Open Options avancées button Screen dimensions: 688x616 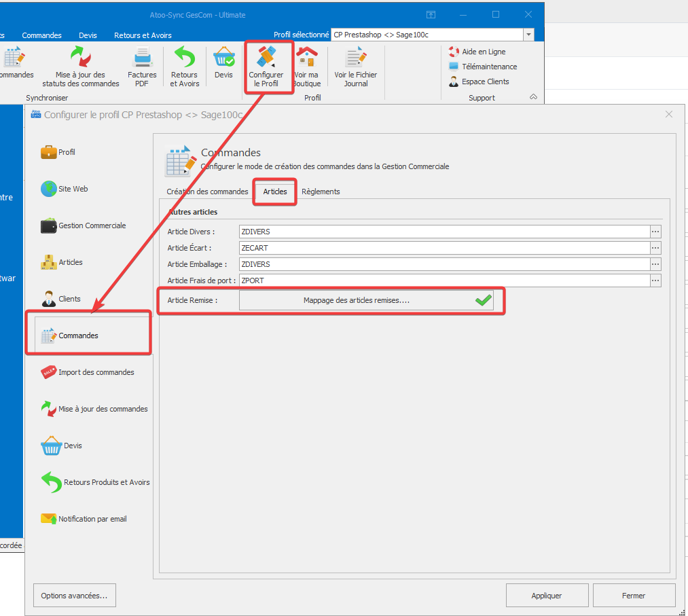pos(75,596)
